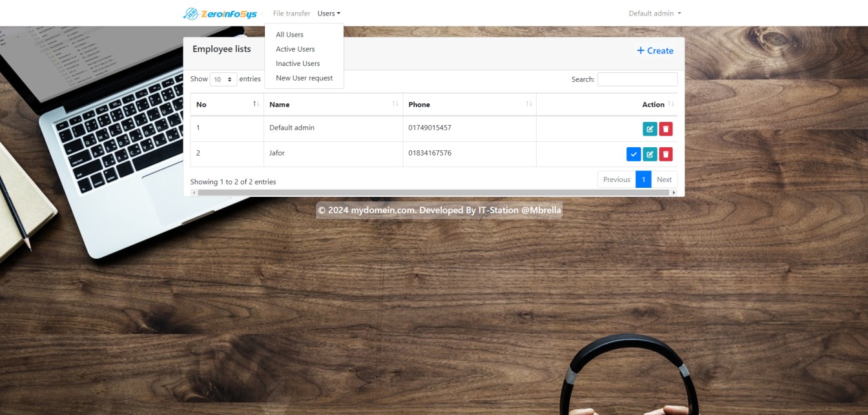Image resolution: width=868 pixels, height=415 pixels.
Task: Expand the Default admin account menu
Action: click(x=655, y=14)
